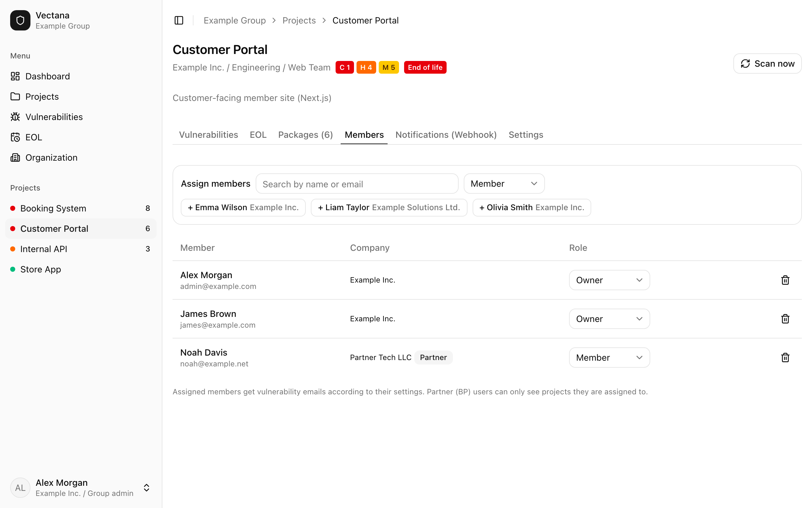The height and width of the screenshot is (508, 812).
Task: Click the orange H 4 severity badge
Action: pos(366,67)
